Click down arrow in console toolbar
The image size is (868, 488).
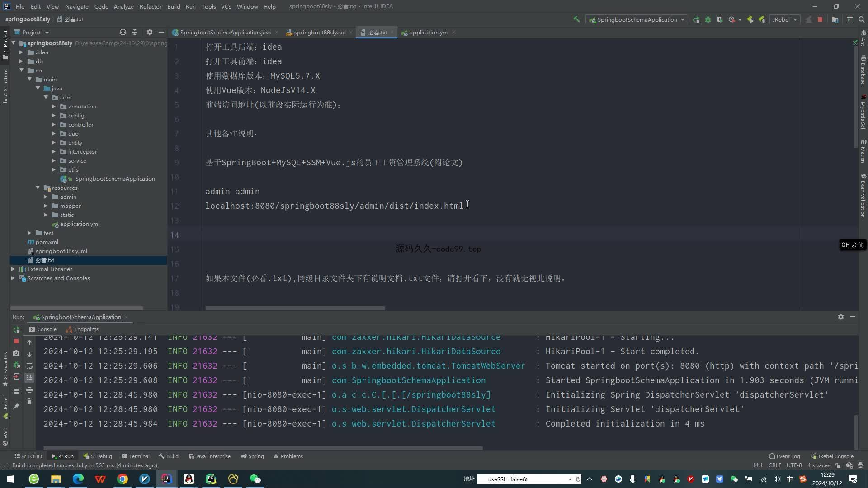coord(29,354)
